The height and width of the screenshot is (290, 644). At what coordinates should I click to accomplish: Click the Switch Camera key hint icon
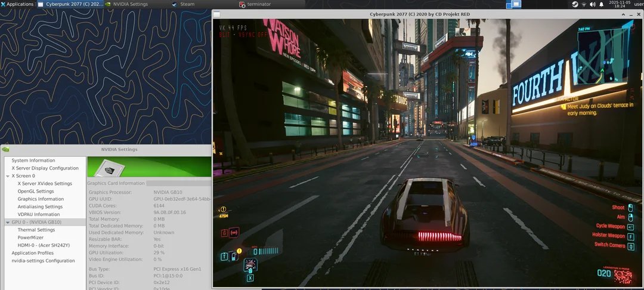click(631, 245)
